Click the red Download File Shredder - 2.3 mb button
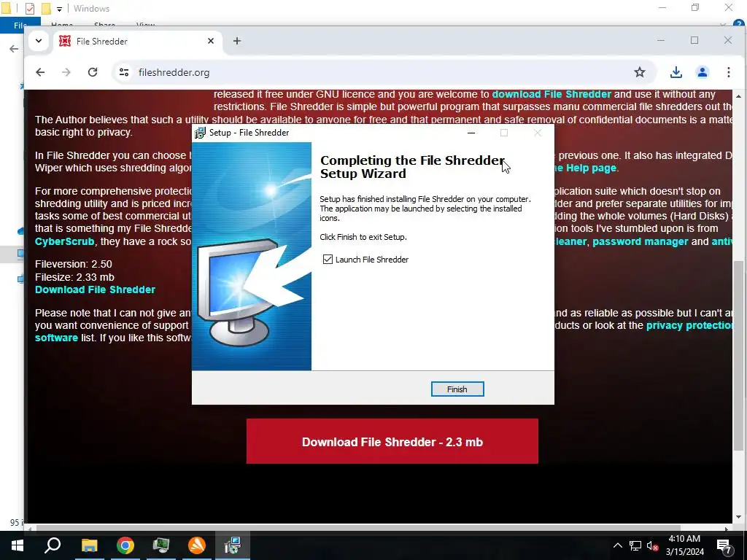747x560 pixels. pyautogui.click(x=392, y=441)
